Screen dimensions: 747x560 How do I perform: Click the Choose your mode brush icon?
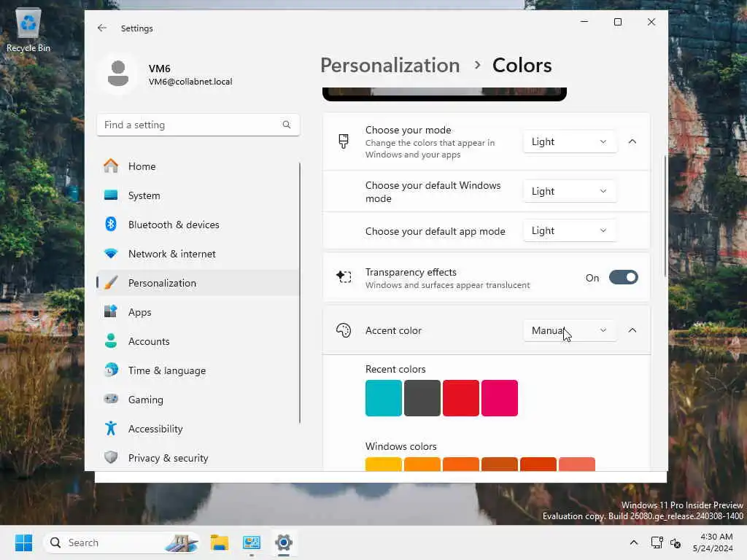tap(344, 141)
